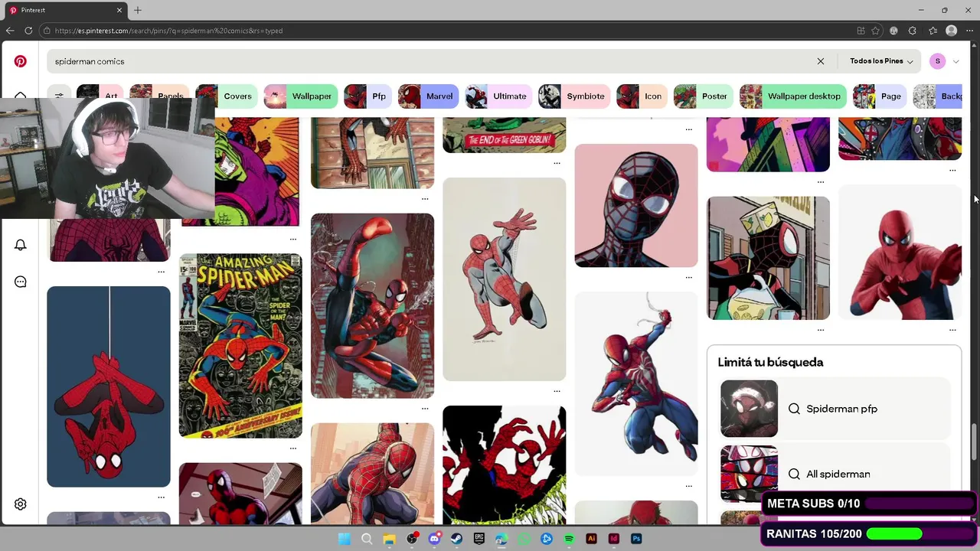Add page to favorites star icon
This screenshot has height=551, width=980.
point(875,31)
